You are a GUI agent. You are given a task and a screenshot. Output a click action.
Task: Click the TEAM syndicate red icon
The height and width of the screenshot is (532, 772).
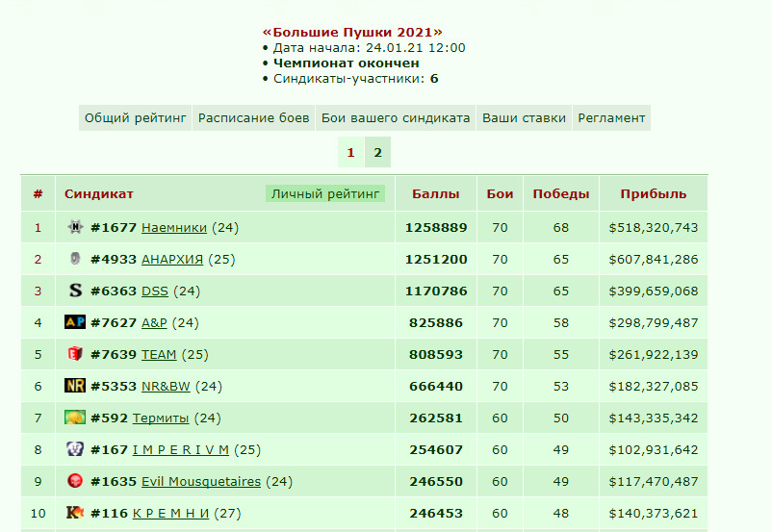[x=75, y=353]
